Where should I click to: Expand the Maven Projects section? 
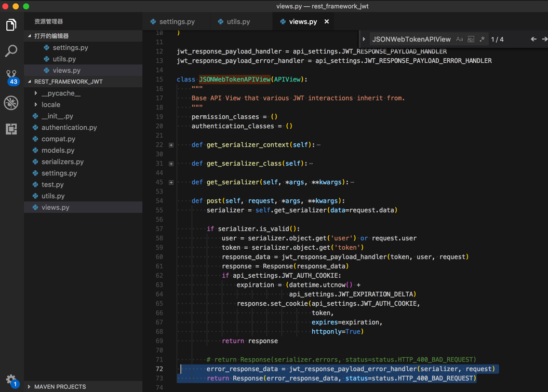pyautogui.click(x=60, y=387)
